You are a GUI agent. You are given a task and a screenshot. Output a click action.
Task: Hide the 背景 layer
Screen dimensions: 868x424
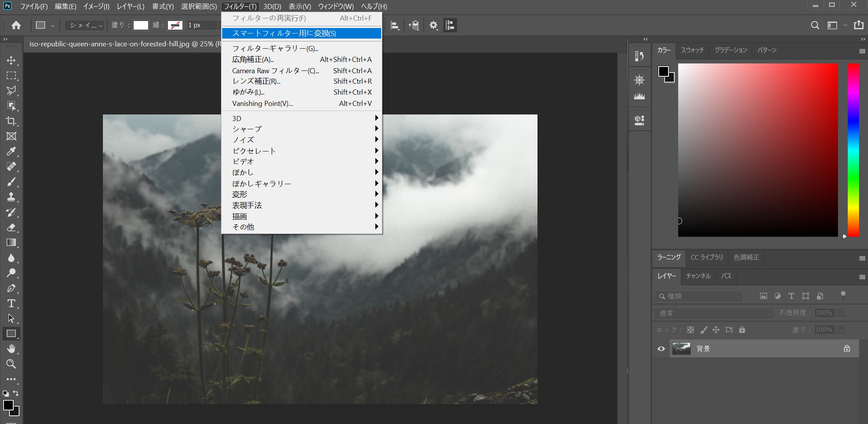coord(661,348)
